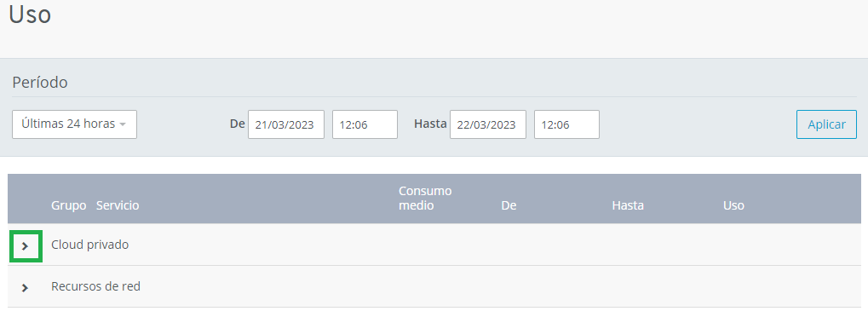Click the Hasta column header in table
Screen dimensions: 868x317
tap(628, 205)
